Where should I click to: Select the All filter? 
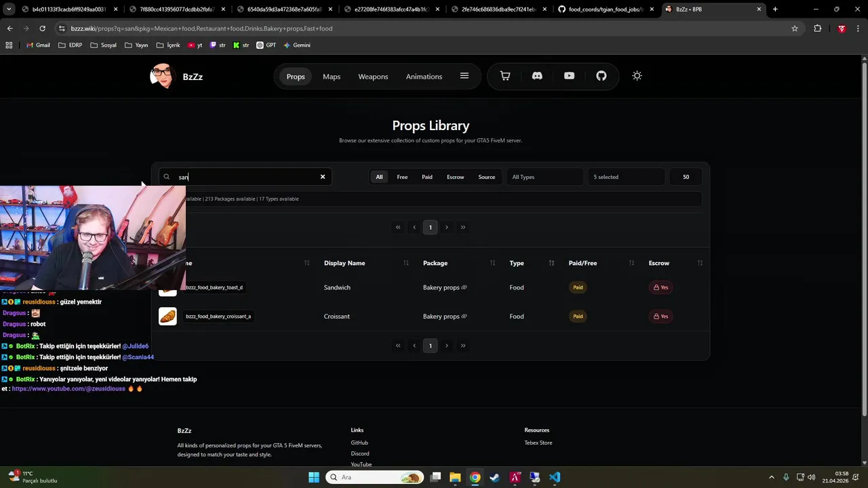379,177
